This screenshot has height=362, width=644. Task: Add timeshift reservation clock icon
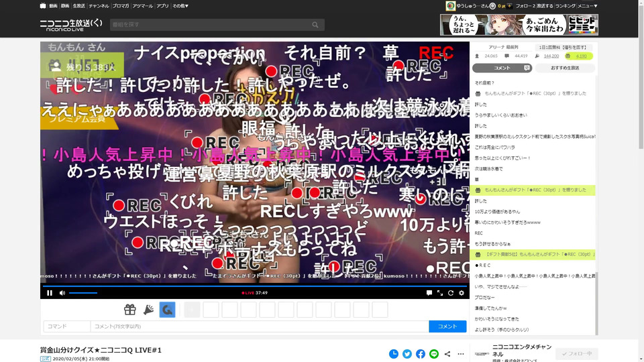point(394,354)
